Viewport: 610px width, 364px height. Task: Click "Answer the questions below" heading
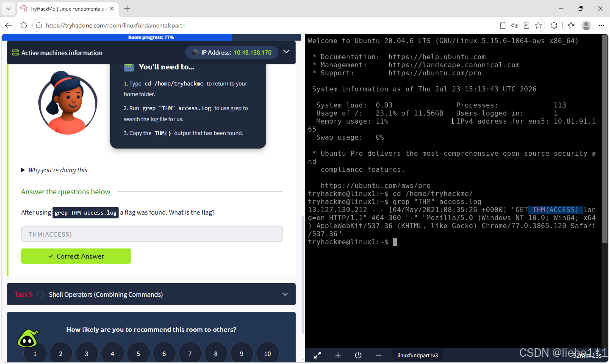[x=66, y=192]
